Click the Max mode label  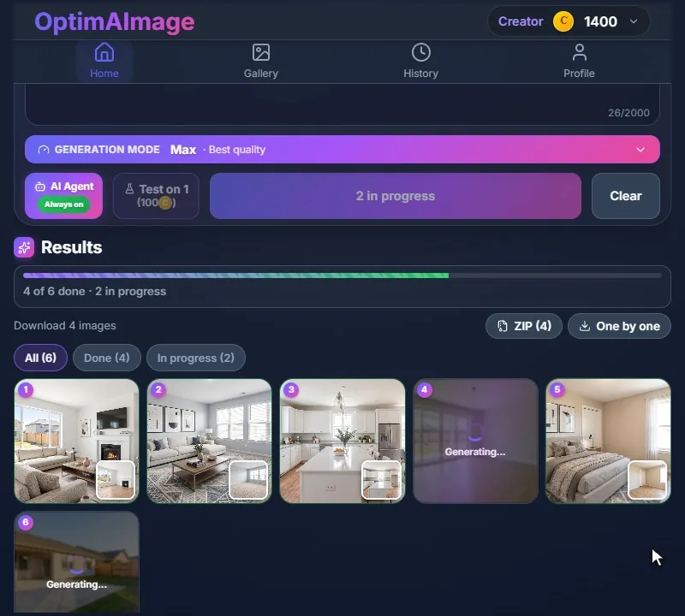click(183, 150)
